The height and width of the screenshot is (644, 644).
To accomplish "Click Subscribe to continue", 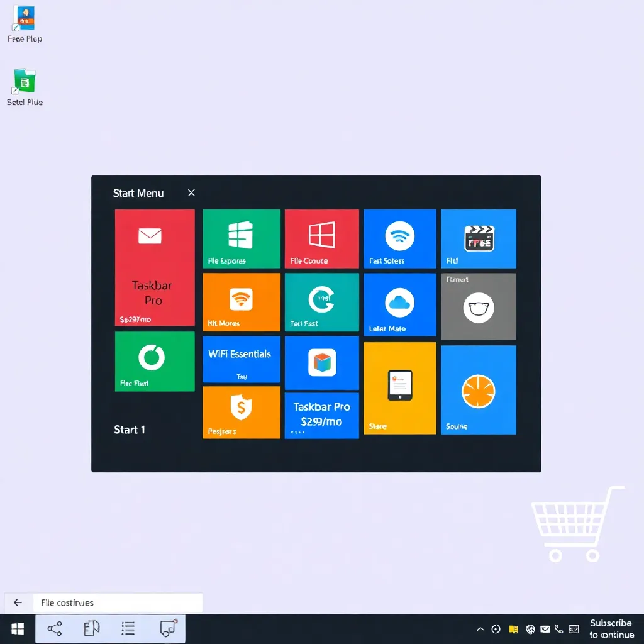I will pyautogui.click(x=611, y=628).
